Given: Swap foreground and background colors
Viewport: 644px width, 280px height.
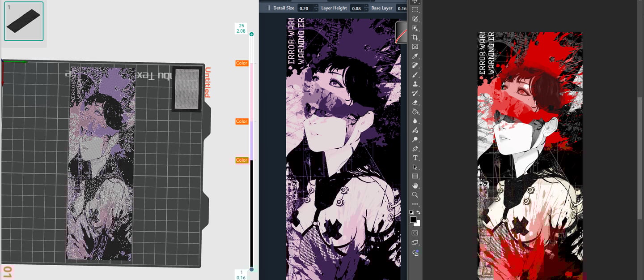Looking at the screenshot, I should pos(419,212).
